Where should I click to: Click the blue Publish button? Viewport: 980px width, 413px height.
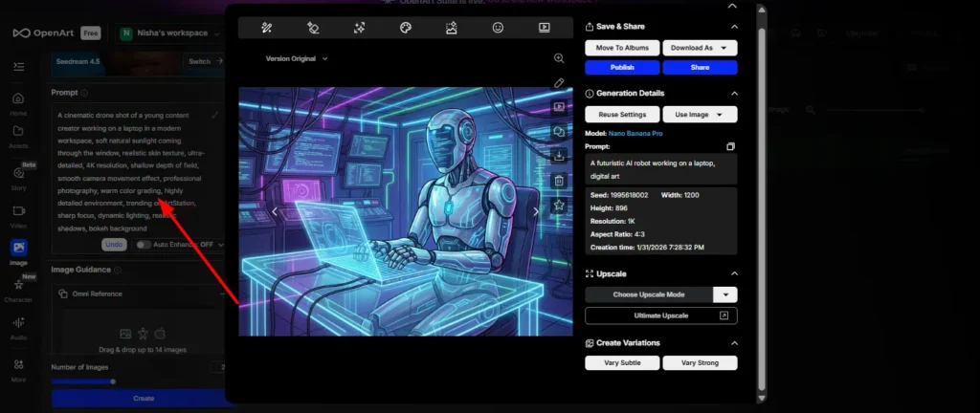pyautogui.click(x=621, y=68)
